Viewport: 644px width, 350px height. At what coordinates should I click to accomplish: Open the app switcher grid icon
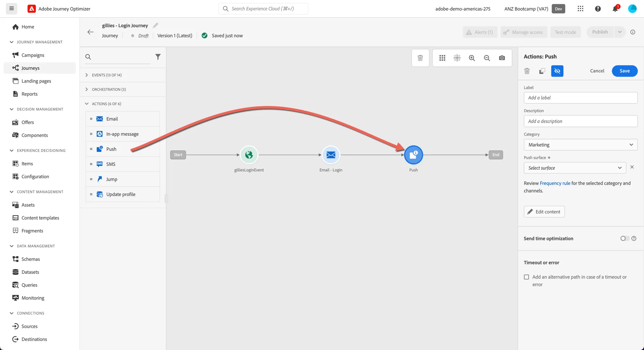[580, 9]
